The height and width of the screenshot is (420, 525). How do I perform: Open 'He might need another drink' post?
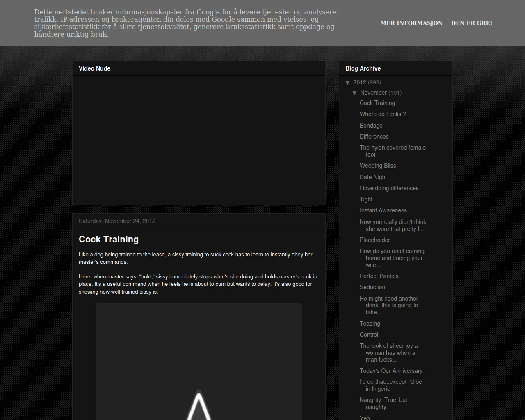[389, 305]
